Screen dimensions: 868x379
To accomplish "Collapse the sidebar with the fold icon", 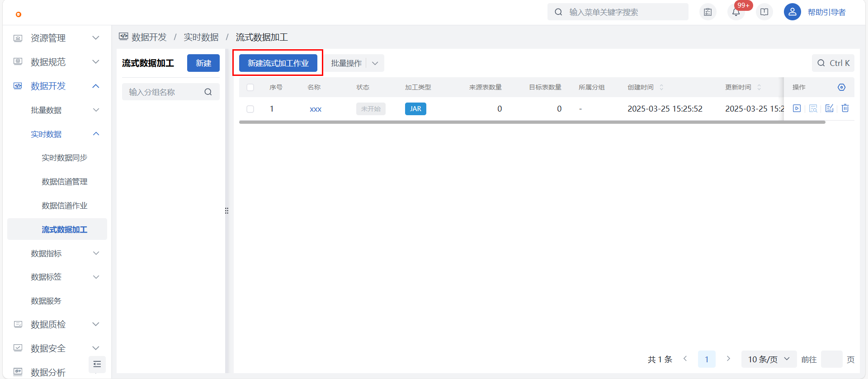I will point(97,364).
